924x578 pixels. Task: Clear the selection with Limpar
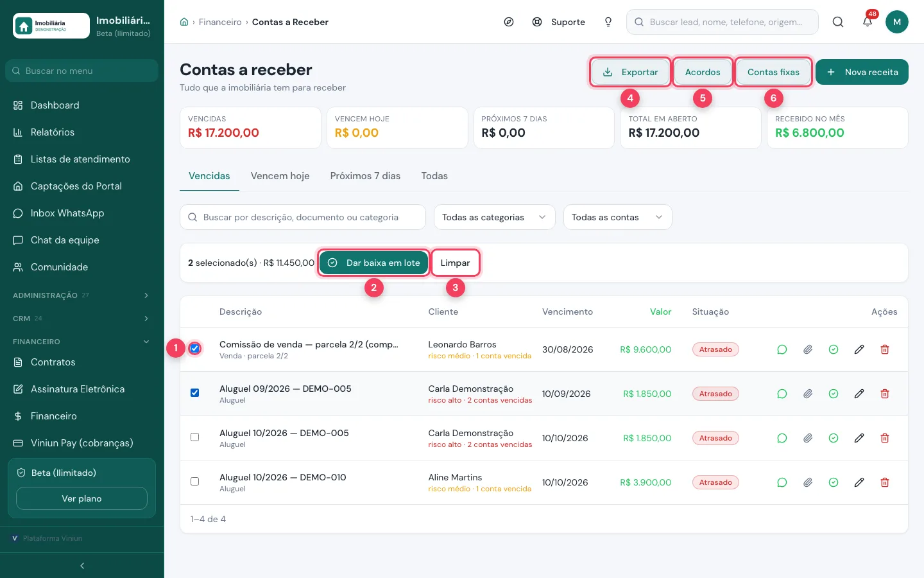(x=455, y=263)
